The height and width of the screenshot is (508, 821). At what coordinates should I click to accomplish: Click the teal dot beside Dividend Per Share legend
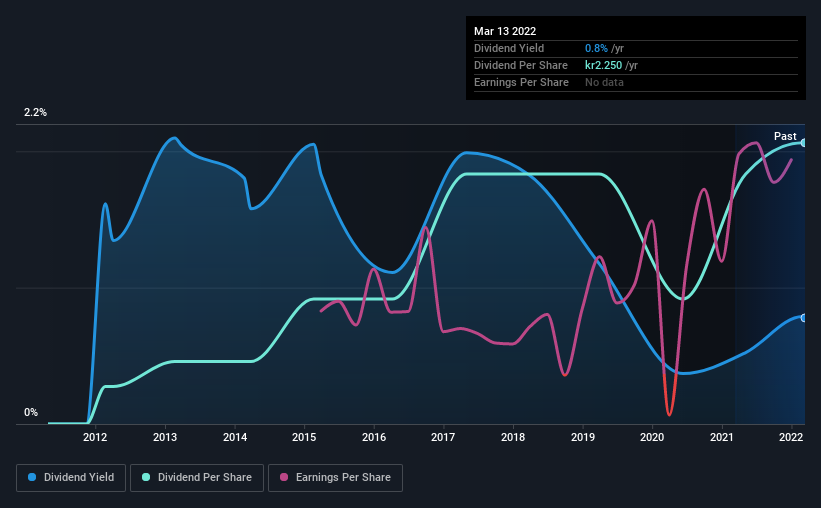[x=147, y=478]
